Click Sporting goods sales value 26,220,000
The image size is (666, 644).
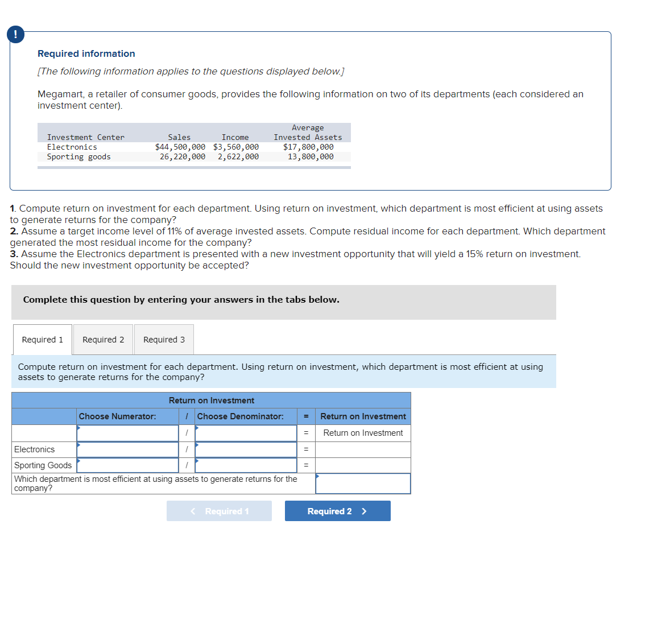pyautogui.click(x=183, y=157)
